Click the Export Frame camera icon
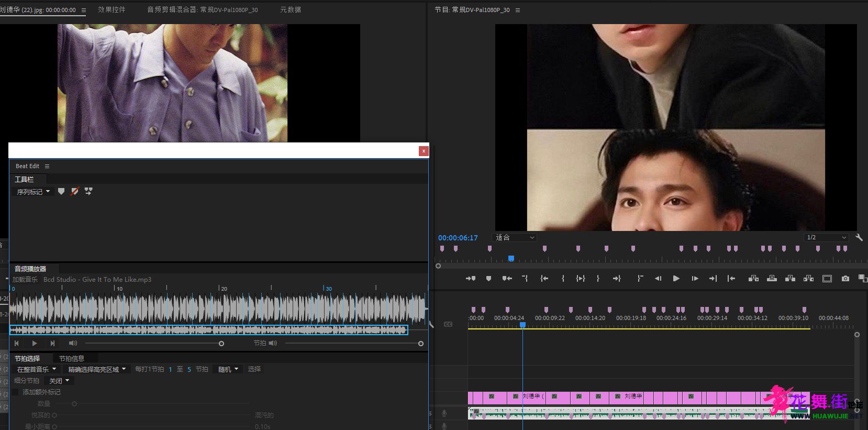 [x=845, y=279]
